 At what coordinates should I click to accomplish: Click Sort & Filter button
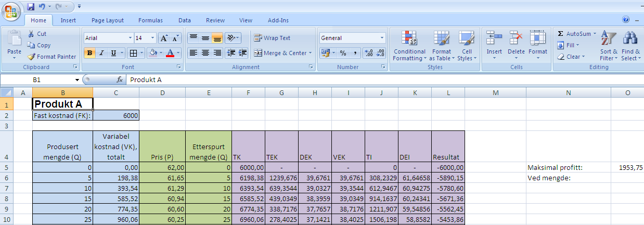click(x=609, y=46)
